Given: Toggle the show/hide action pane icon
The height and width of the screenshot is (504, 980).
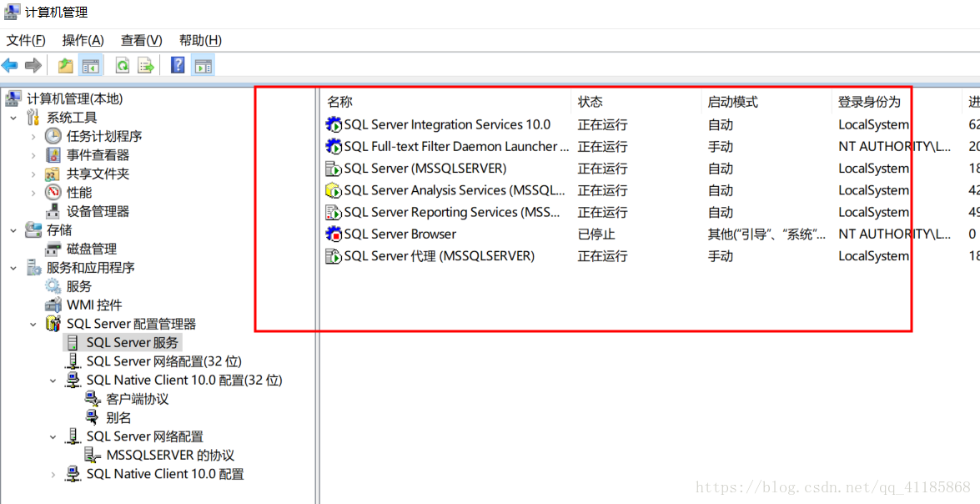Looking at the screenshot, I should 204,65.
